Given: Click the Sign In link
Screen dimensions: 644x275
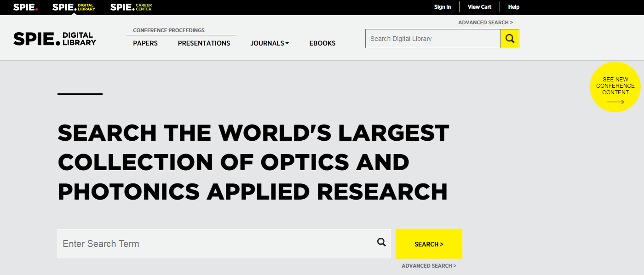Looking at the screenshot, I should click(x=443, y=7).
